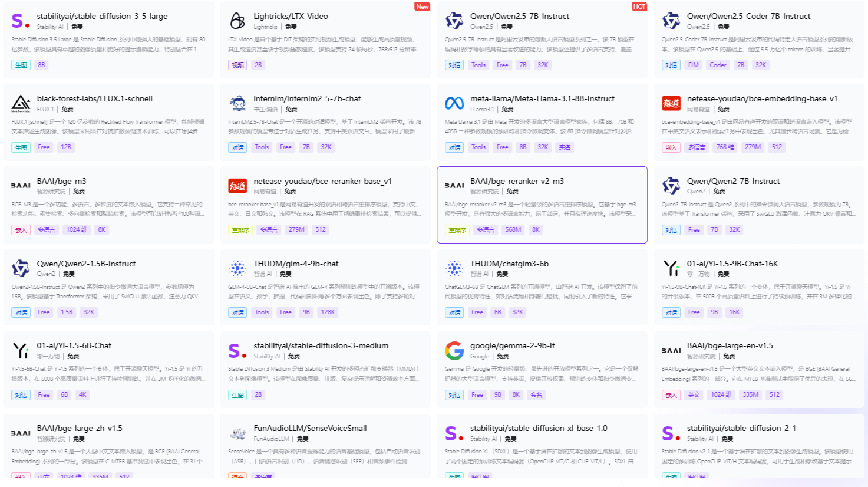Click the stable-diffusion-xl-base-1.0 Stability logo
This screenshot has width=868, height=487.
(x=454, y=433)
